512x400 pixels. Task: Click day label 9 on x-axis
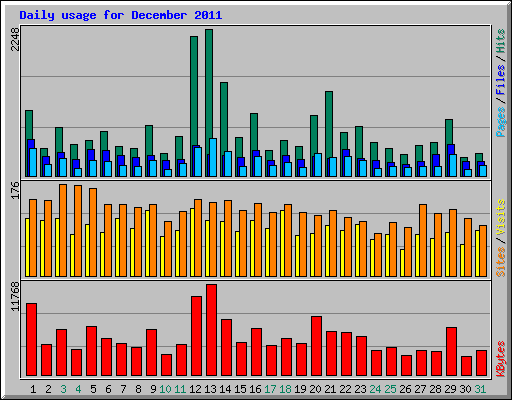[153, 389]
